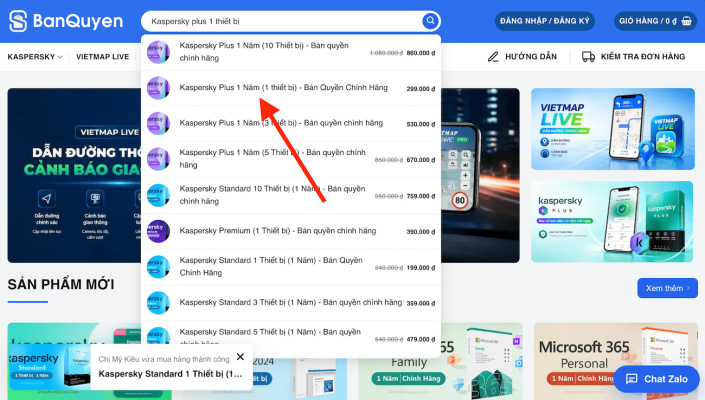Click Cảnh báo giao thông icon in banner
This screenshot has width=705, height=400.
click(95, 198)
